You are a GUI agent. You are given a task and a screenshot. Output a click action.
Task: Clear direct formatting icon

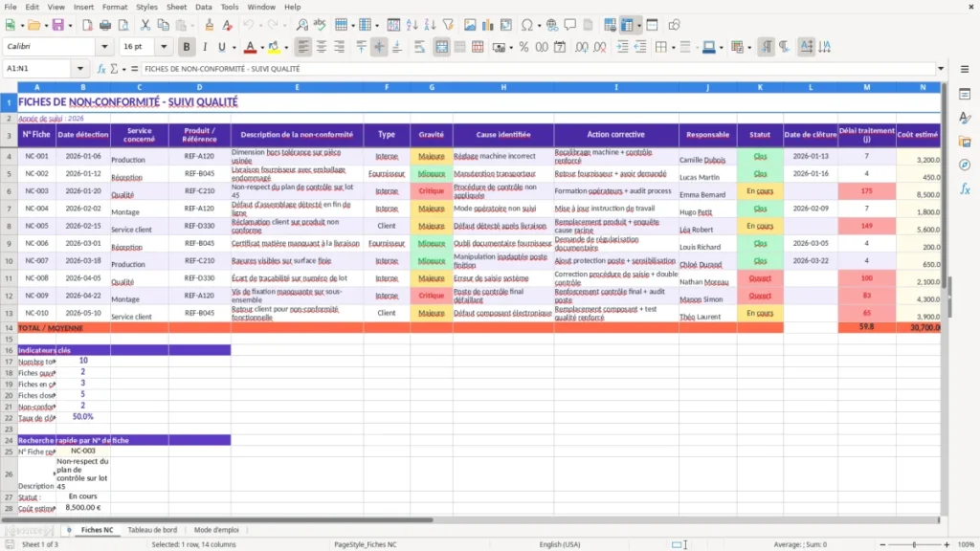pyautogui.click(x=228, y=25)
